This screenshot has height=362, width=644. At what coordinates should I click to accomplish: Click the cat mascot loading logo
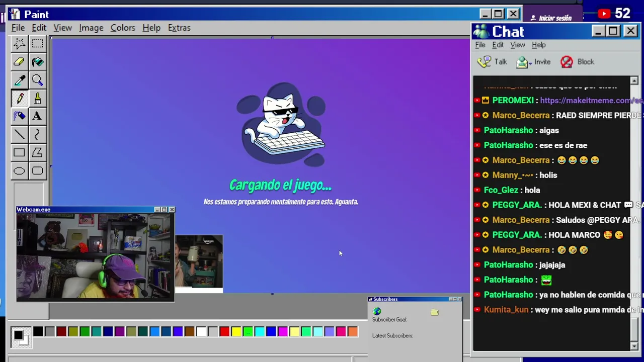tap(282, 124)
